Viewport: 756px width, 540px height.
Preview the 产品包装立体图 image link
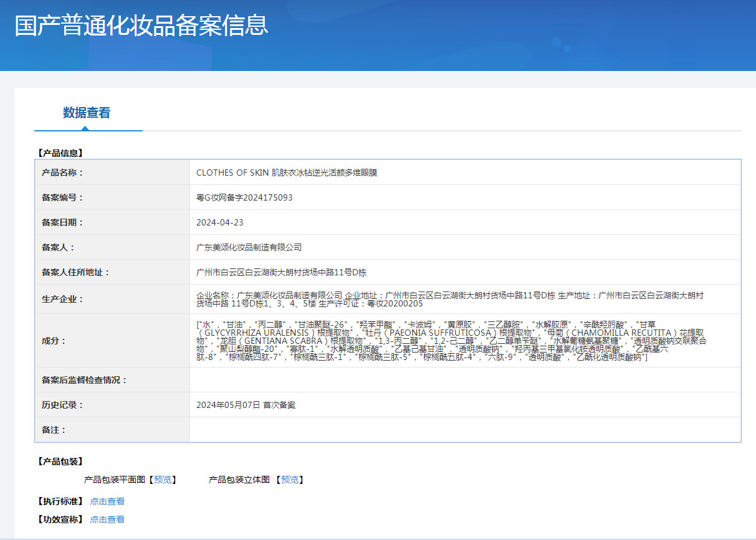[x=289, y=480]
